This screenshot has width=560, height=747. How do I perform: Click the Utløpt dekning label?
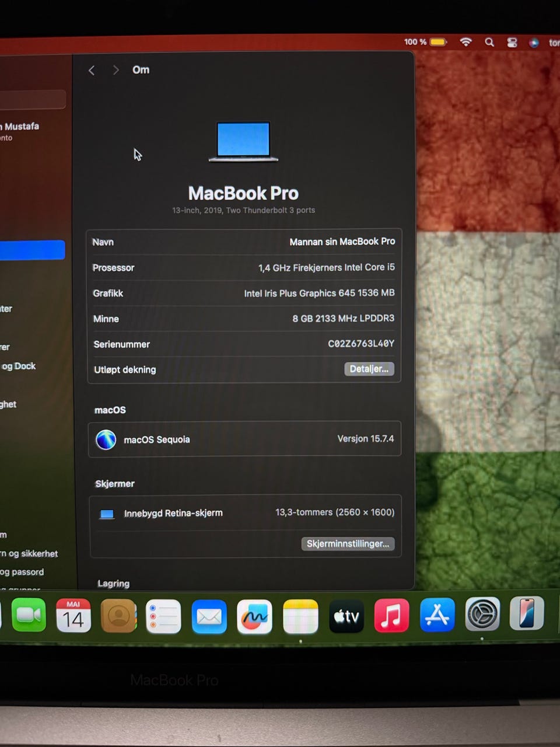[x=125, y=369]
